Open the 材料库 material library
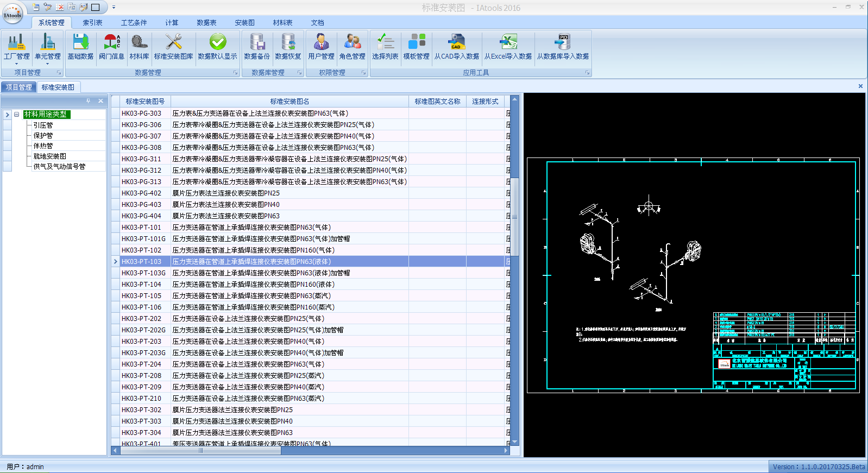The height and width of the screenshot is (473, 868). [x=139, y=47]
